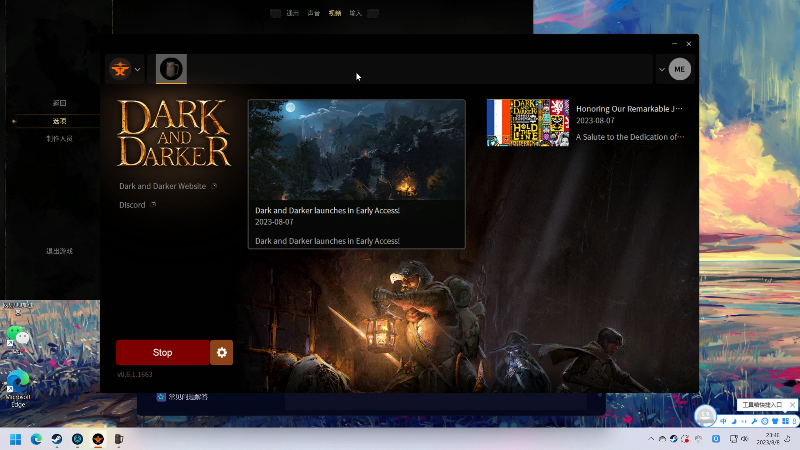Screen dimensions: 800x450
Task: Open the Early Access launch news image
Action: tap(357, 150)
